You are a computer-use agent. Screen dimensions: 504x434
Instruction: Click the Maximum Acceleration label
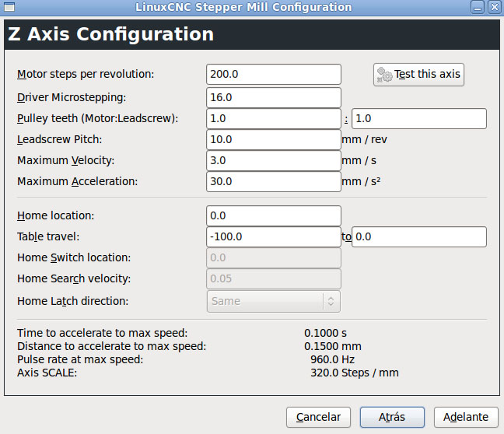point(78,182)
